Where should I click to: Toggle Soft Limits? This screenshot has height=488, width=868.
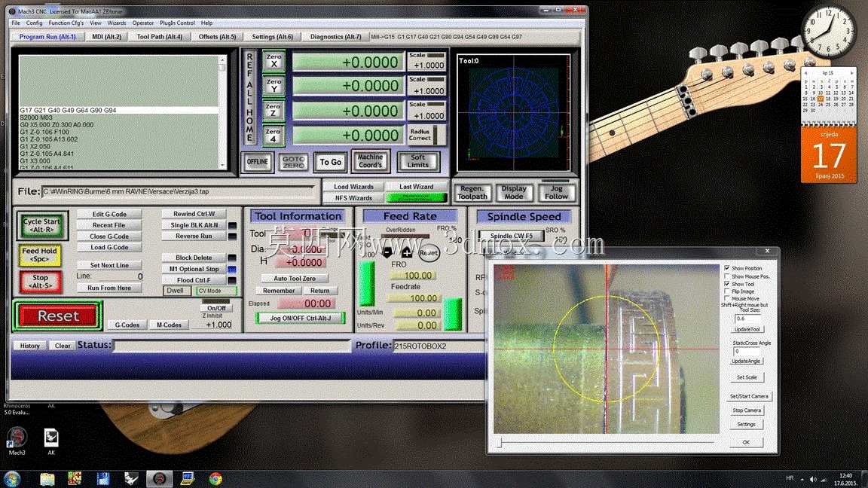418,161
